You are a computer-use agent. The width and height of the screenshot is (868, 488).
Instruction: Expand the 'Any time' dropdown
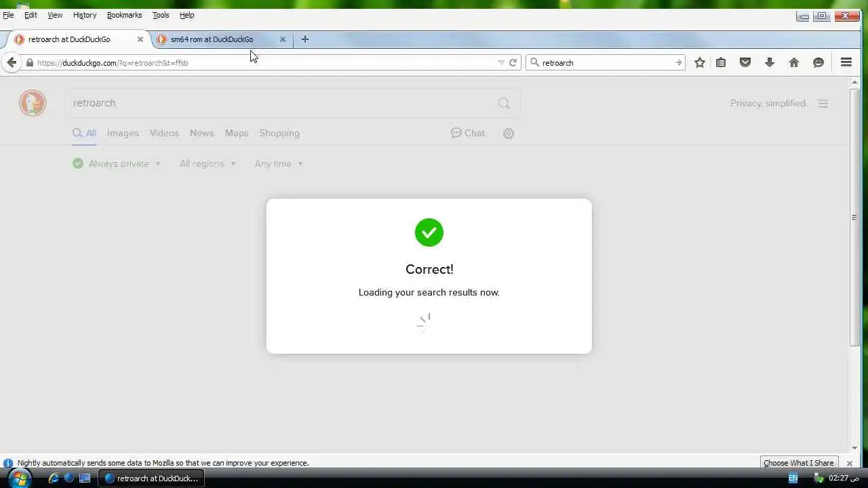pos(279,163)
